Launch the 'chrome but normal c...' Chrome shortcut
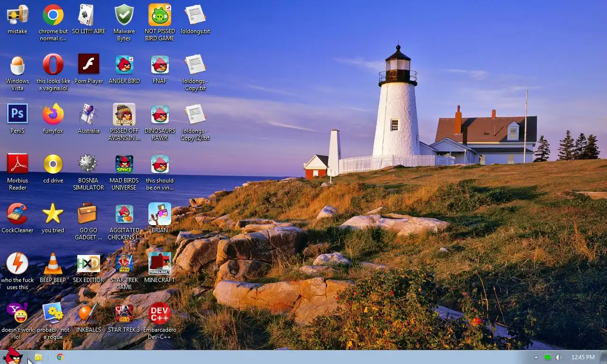The width and height of the screenshot is (607, 364). (x=53, y=22)
